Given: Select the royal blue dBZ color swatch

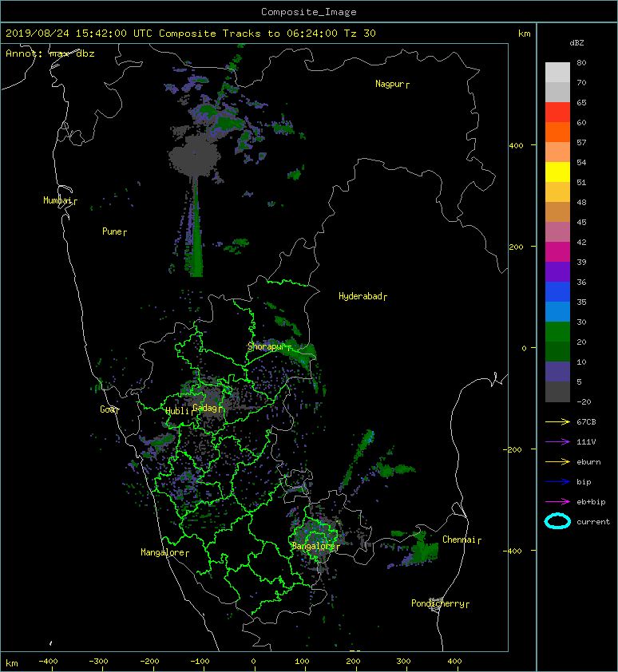Looking at the screenshot, I should click(x=557, y=291).
